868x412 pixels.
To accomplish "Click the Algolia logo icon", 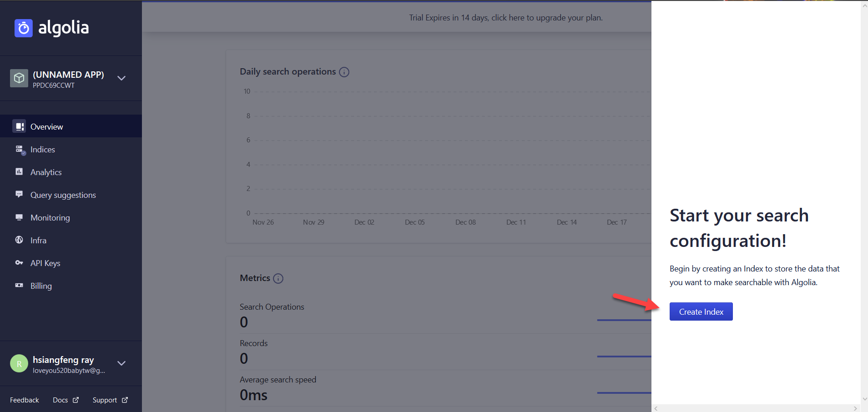I will pyautogui.click(x=24, y=28).
